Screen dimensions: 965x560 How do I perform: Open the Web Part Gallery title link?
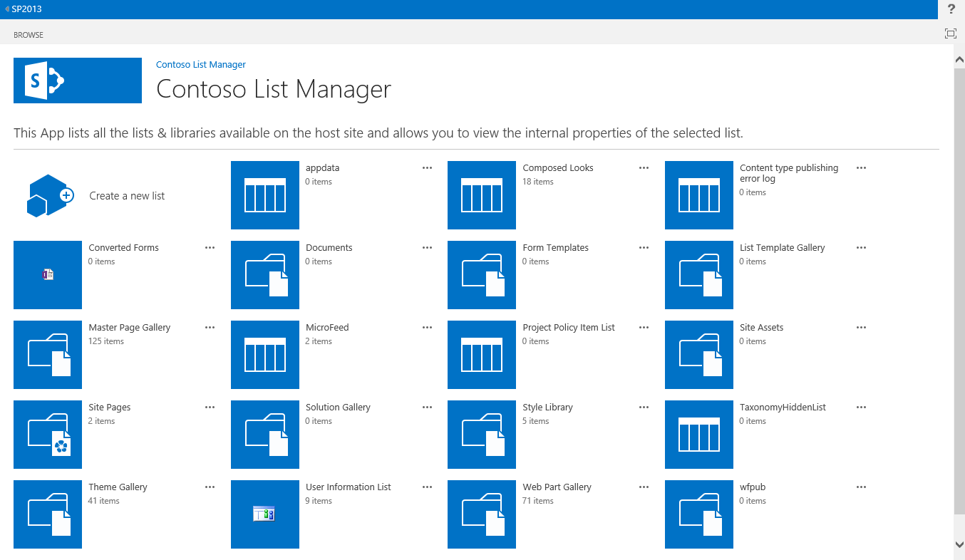click(557, 487)
